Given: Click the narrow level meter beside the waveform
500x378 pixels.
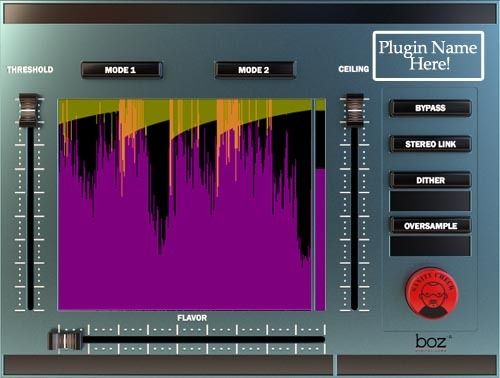Looking at the screenshot, I should [x=320, y=204].
